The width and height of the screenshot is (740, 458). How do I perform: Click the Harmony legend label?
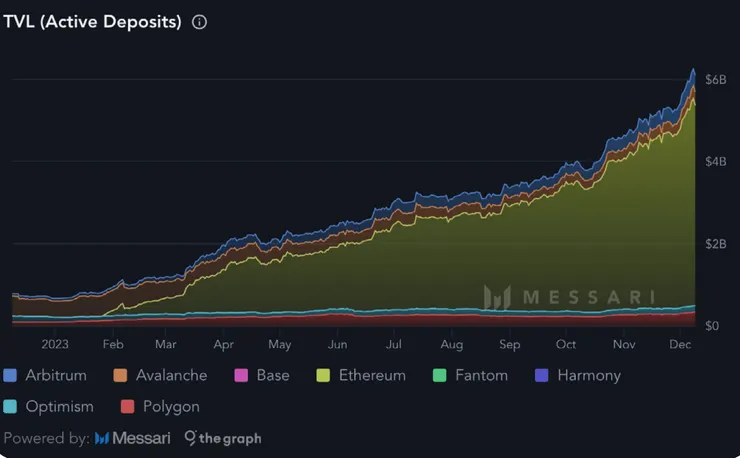589,376
